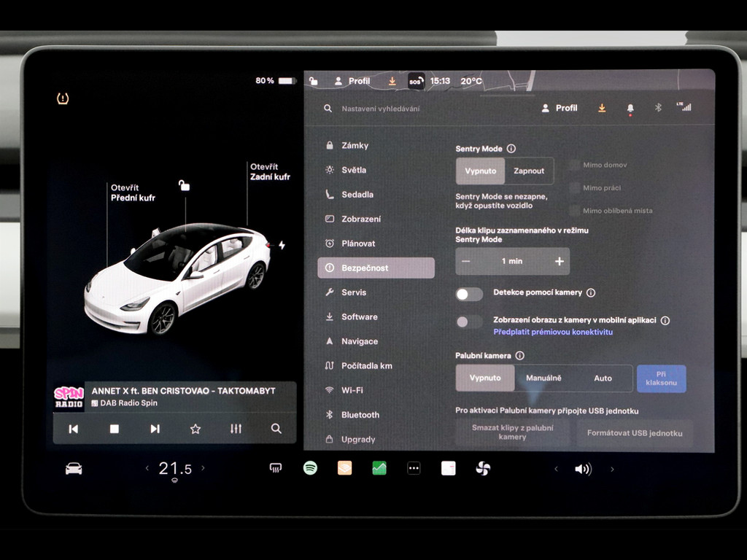Tap the orange download icon in the settings header
The height and width of the screenshot is (560, 747).
point(602,108)
